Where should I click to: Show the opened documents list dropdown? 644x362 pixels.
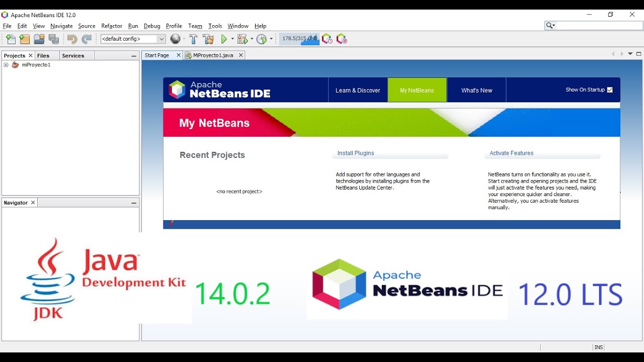click(x=630, y=54)
